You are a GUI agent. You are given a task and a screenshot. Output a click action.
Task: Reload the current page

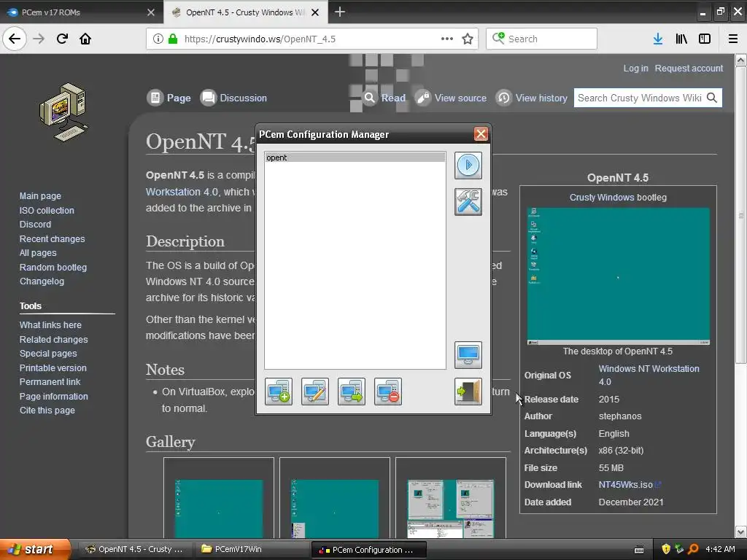[62, 39]
